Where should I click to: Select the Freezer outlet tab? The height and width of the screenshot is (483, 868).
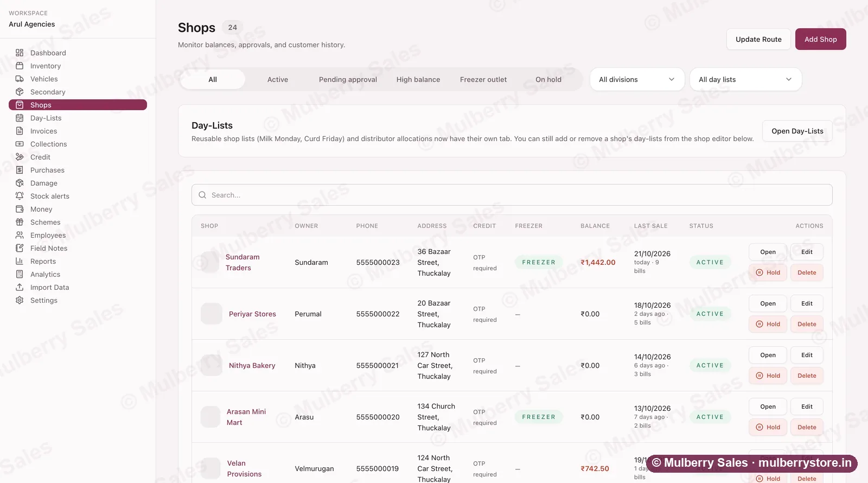point(483,79)
